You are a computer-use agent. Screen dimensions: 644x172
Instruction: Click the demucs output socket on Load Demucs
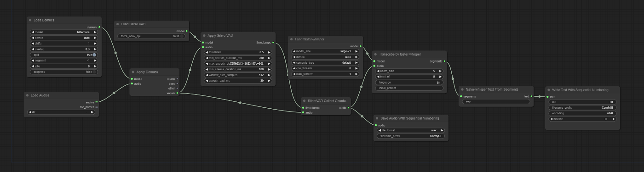[99, 27]
